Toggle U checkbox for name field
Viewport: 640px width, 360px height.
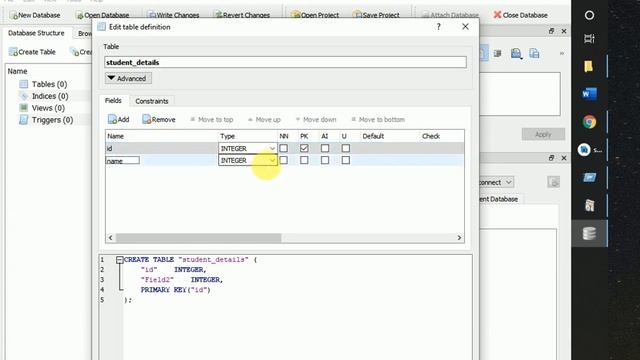coord(346,160)
